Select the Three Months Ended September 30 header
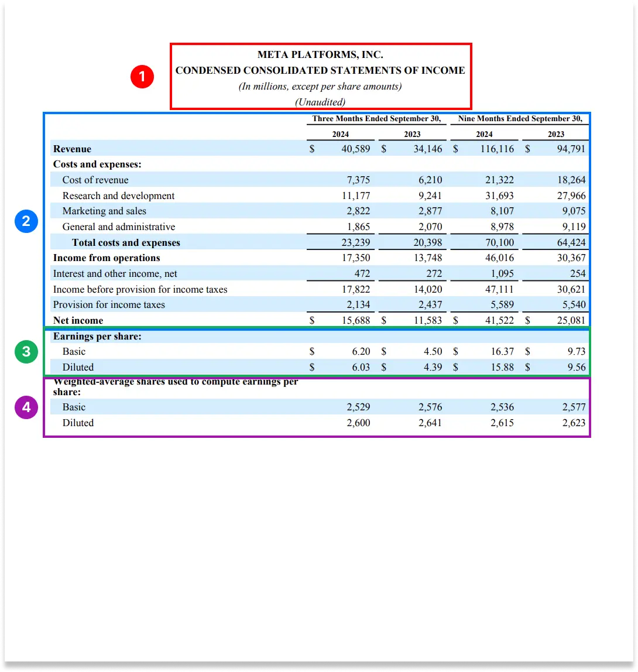638x672 pixels. 376,119
